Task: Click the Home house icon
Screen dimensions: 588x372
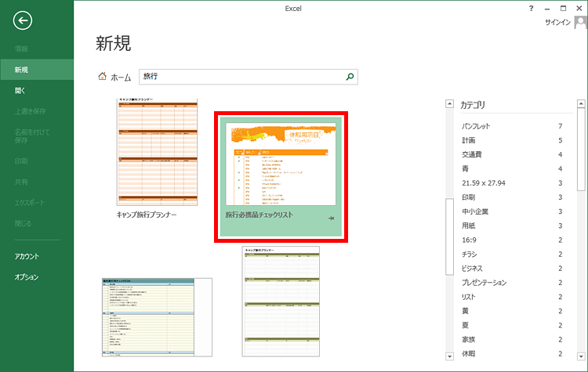Action: coord(102,77)
